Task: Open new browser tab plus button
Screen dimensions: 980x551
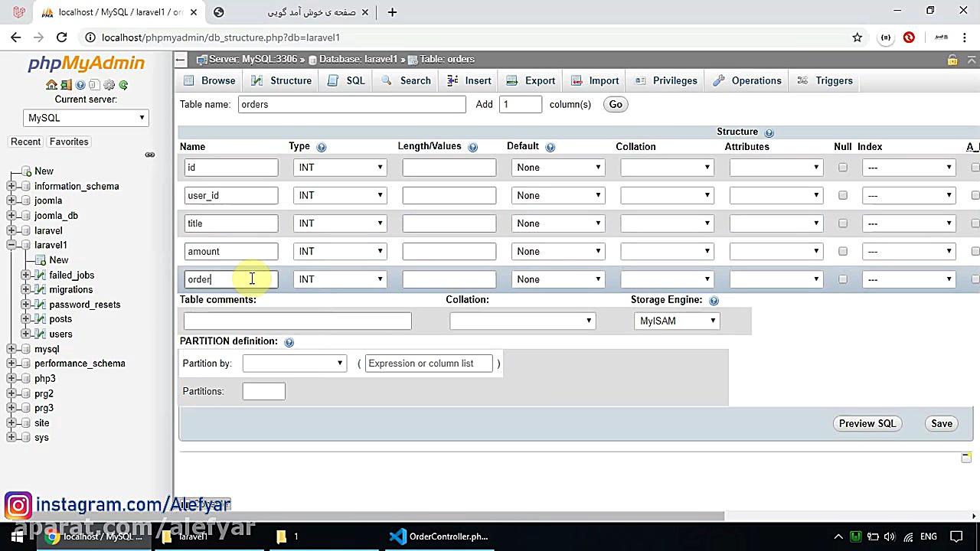Action: [392, 12]
